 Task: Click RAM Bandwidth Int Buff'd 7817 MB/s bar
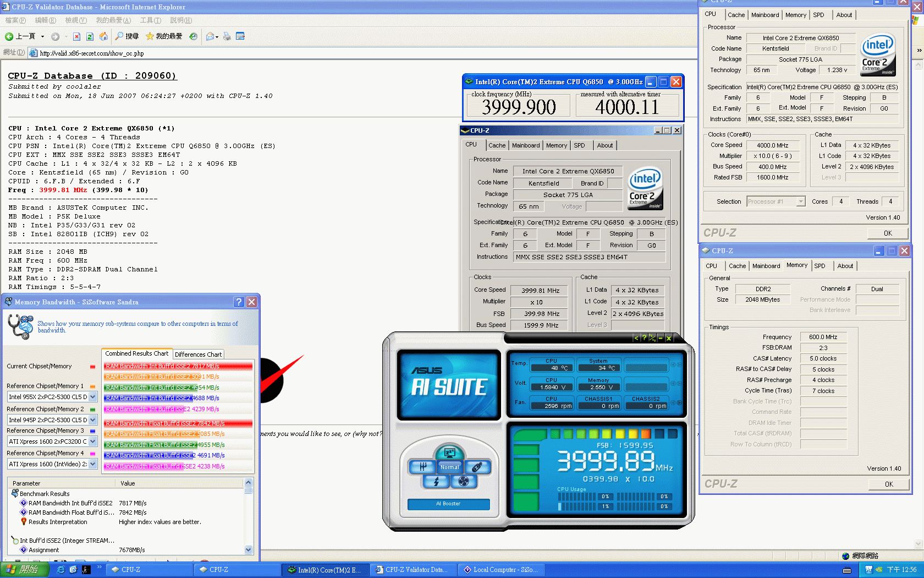[178, 366]
